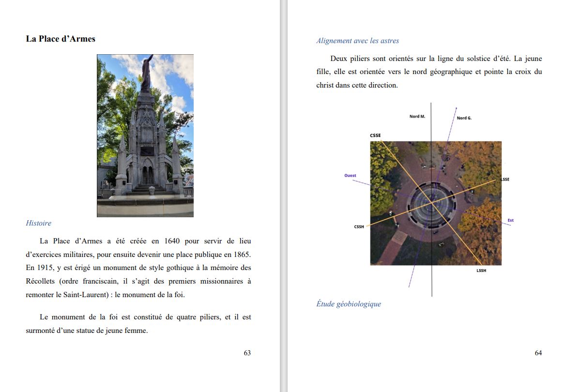Click the "Nord M." label in the diagram
The image size is (567, 392).
pos(417,117)
